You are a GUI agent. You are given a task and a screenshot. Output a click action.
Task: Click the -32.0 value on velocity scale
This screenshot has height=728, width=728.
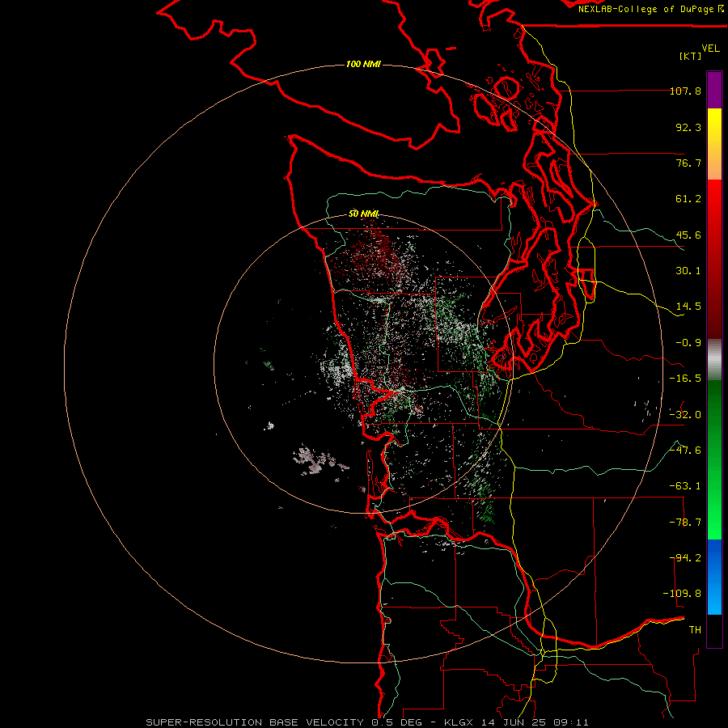685,415
